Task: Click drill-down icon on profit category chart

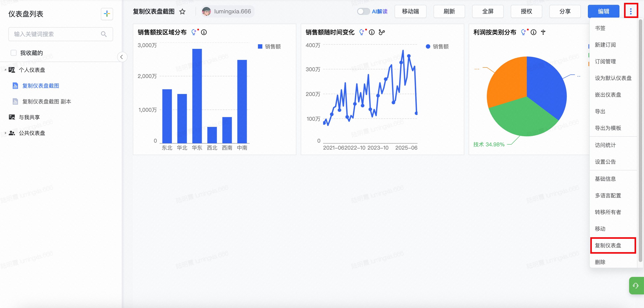Action: pos(543,32)
